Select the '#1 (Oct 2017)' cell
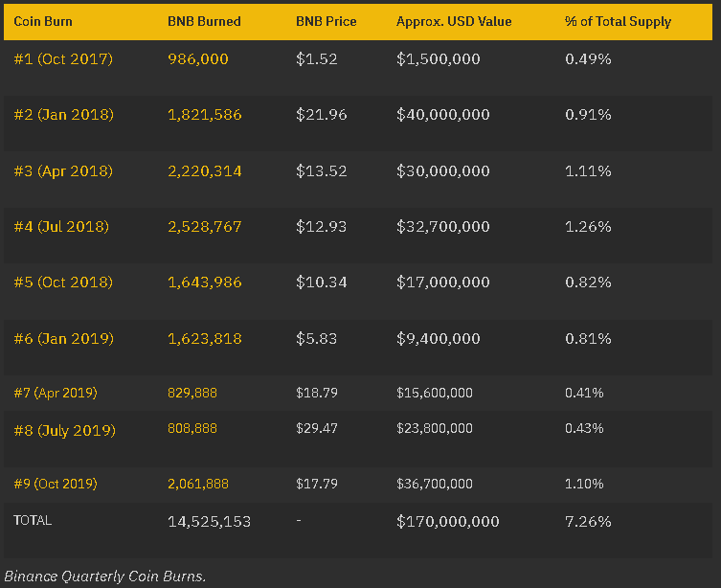The image size is (721, 588). click(x=63, y=58)
